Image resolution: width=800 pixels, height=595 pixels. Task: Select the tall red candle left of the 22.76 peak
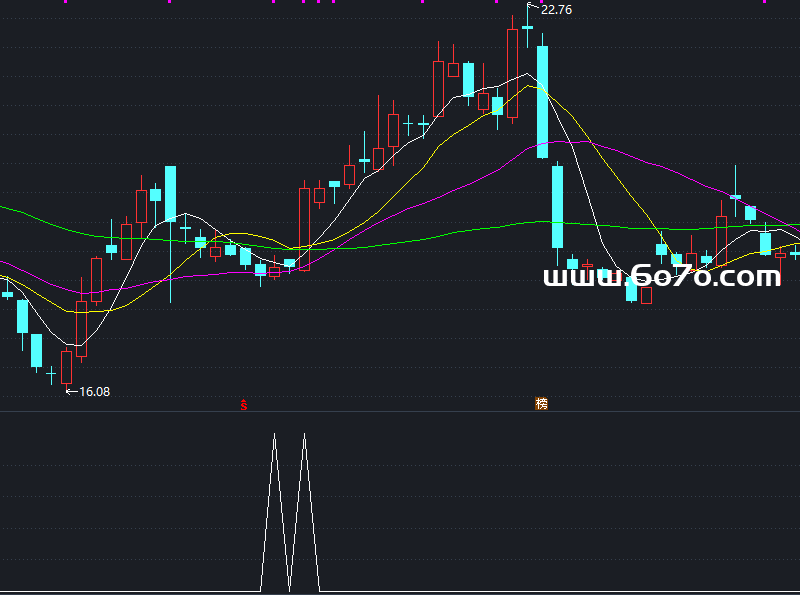click(x=513, y=73)
